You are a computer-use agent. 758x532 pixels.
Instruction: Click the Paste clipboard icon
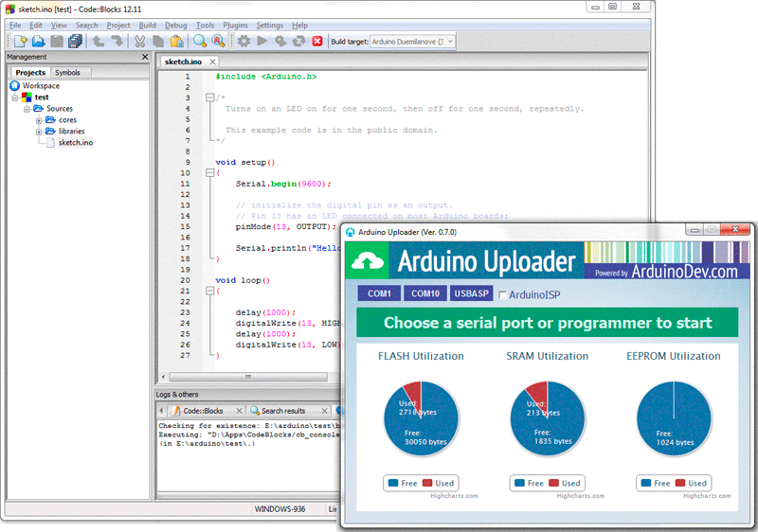pyautogui.click(x=177, y=42)
